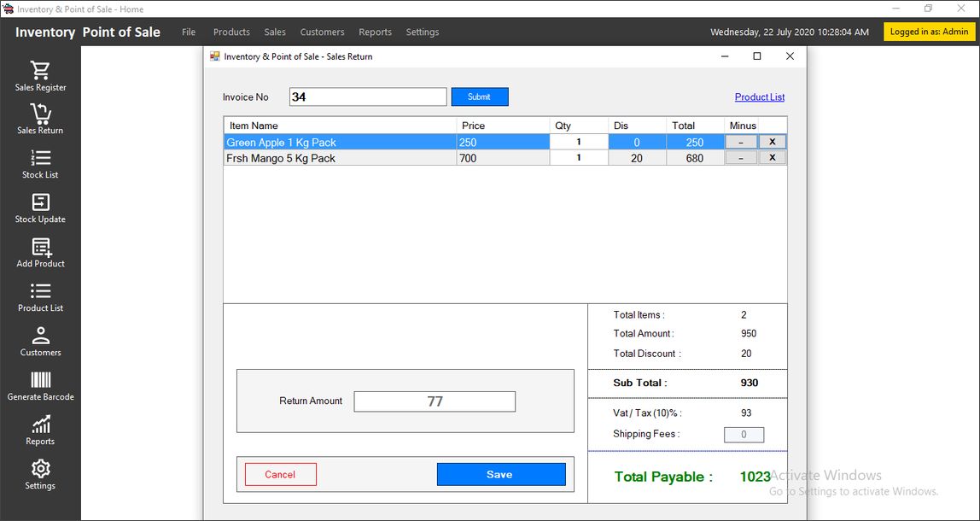Cancel the sales return
This screenshot has width=980, height=521.
(280, 475)
